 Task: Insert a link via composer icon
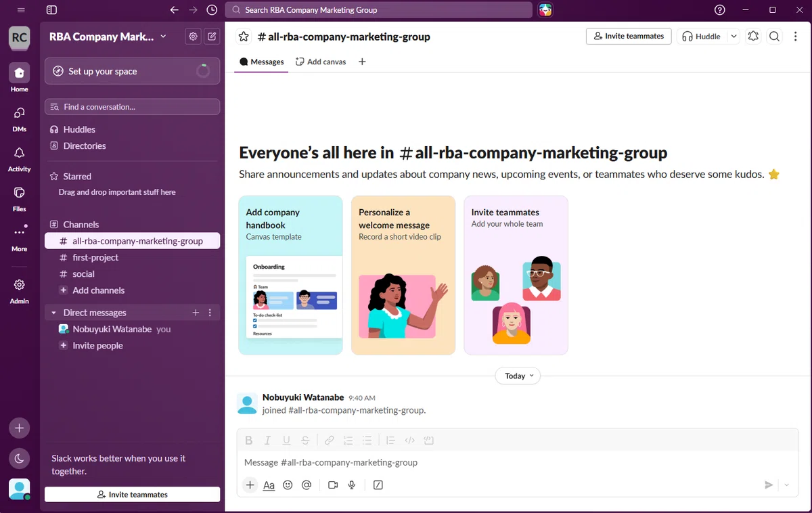click(x=330, y=440)
